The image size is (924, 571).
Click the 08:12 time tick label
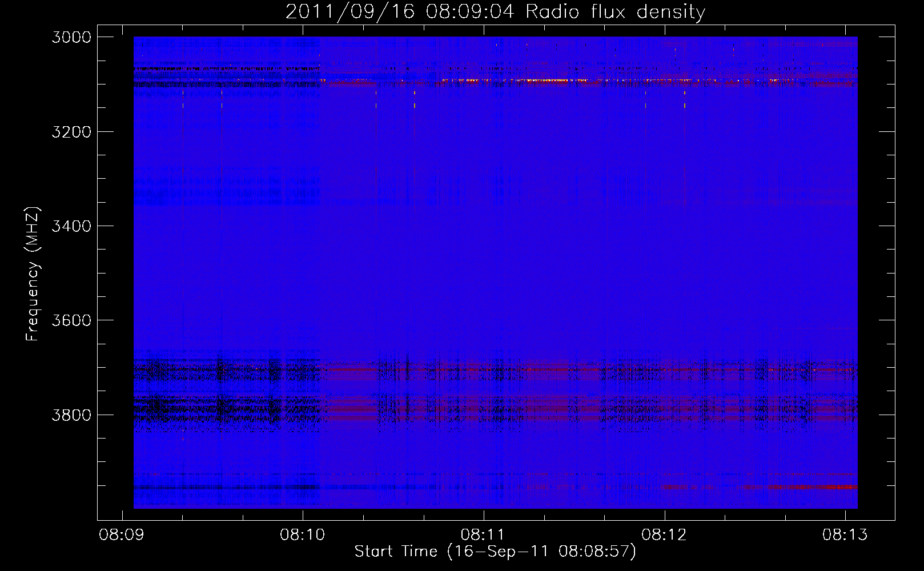click(664, 535)
